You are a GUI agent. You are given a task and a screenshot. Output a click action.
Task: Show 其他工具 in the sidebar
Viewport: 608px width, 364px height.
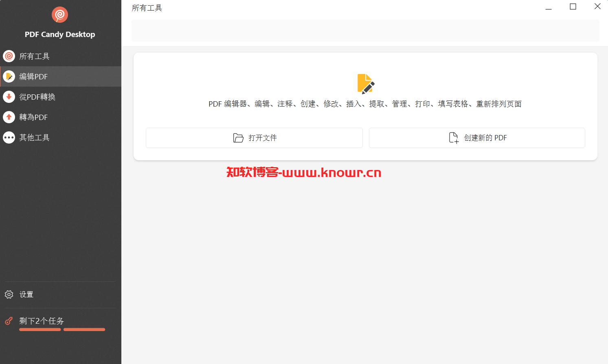tap(61, 137)
